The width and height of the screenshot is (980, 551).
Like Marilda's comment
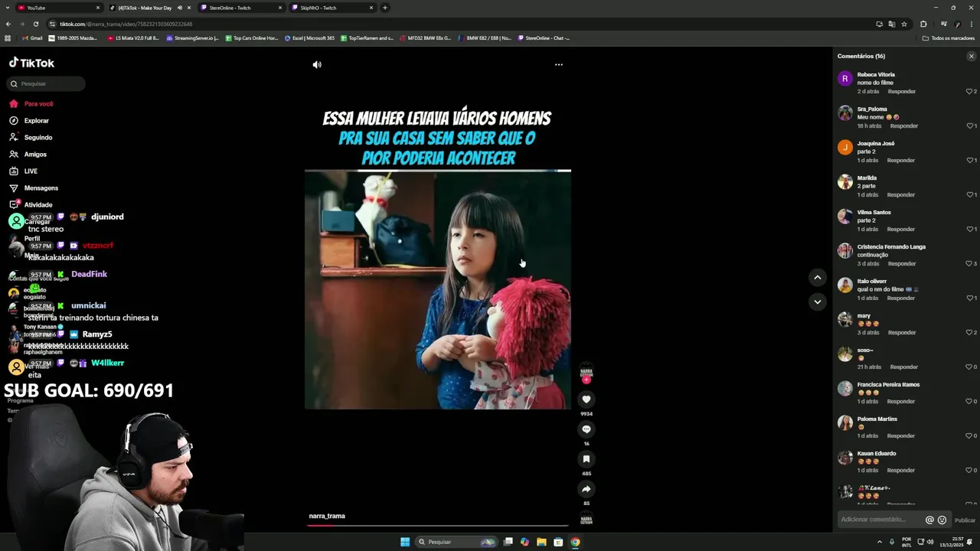(x=969, y=195)
